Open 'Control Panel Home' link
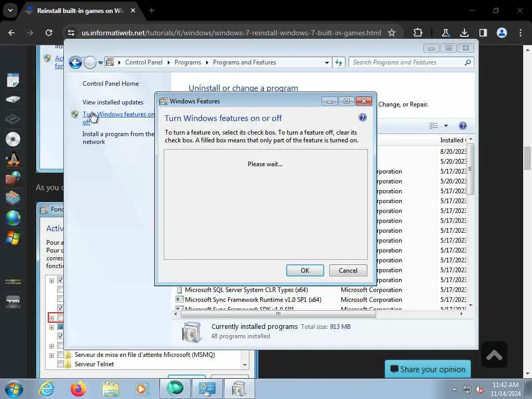The width and height of the screenshot is (532, 399). coord(111,84)
